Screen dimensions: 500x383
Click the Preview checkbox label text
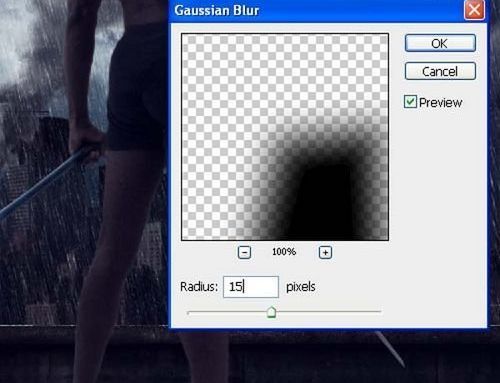440,102
